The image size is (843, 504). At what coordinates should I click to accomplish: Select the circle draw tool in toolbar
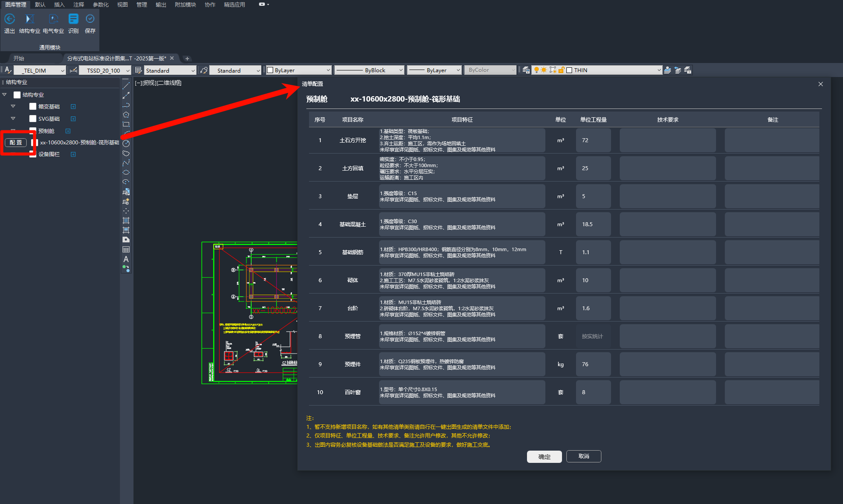tap(126, 143)
